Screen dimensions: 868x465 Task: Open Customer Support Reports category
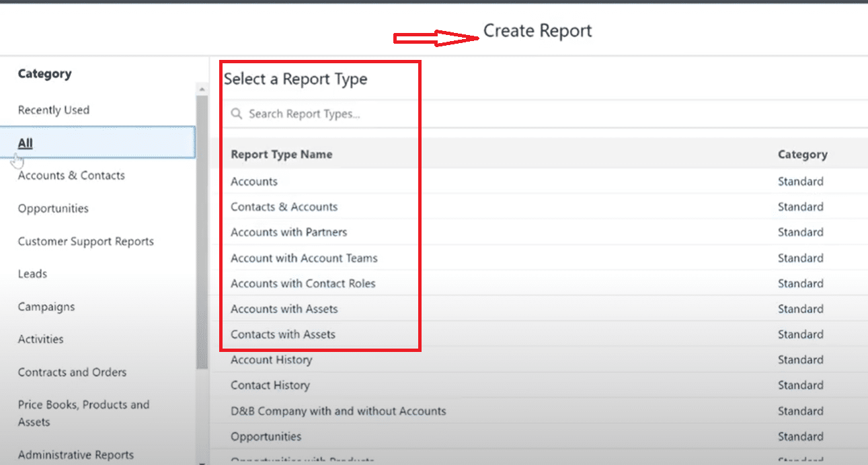(86, 241)
